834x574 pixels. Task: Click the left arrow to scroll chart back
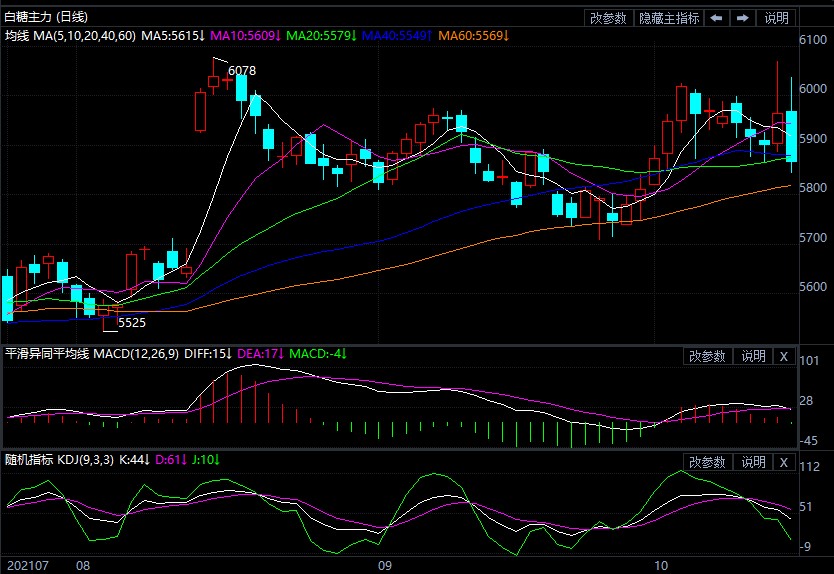point(717,18)
